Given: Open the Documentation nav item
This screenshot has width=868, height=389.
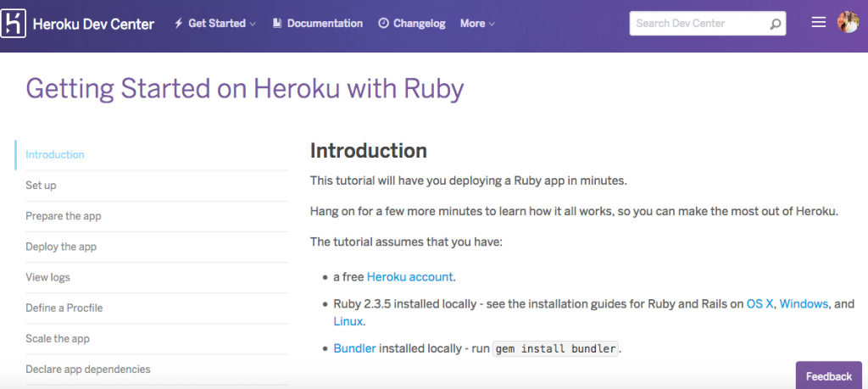Looking at the screenshot, I should pyautogui.click(x=318, y=23).
